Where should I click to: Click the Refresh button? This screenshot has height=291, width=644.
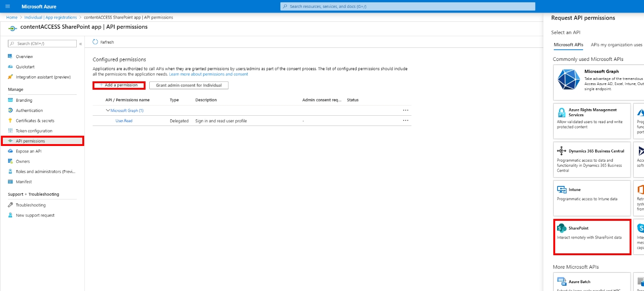[103, 42]
